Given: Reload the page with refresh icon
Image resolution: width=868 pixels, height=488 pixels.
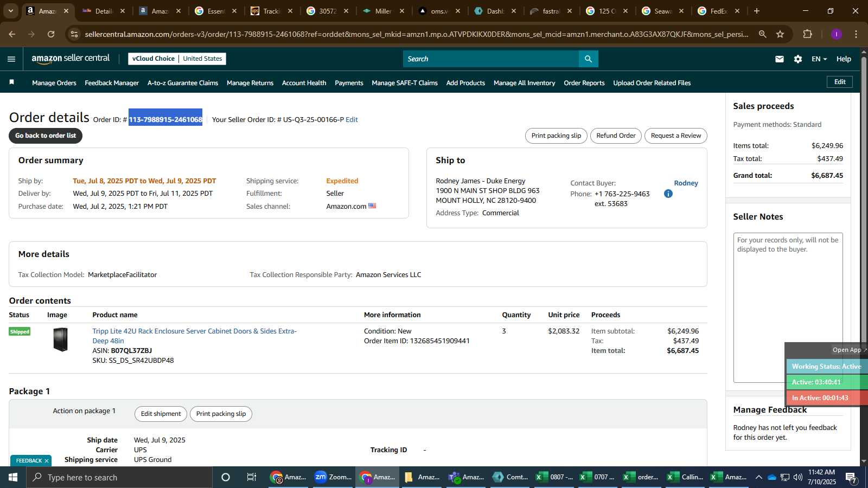Looking at the screenshot, I should pyautogui.click(x=51, y=34).
